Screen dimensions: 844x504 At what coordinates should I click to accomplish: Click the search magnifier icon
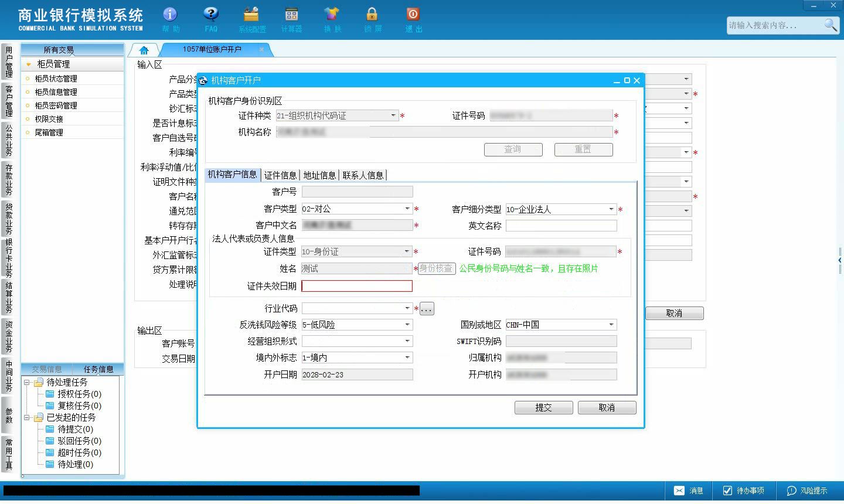pos(830,25)
